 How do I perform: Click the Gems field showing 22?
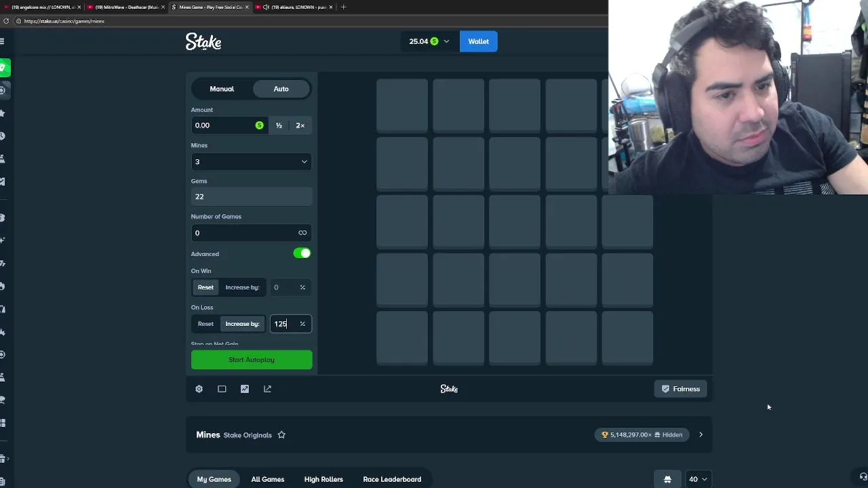[x=252, y=197]
